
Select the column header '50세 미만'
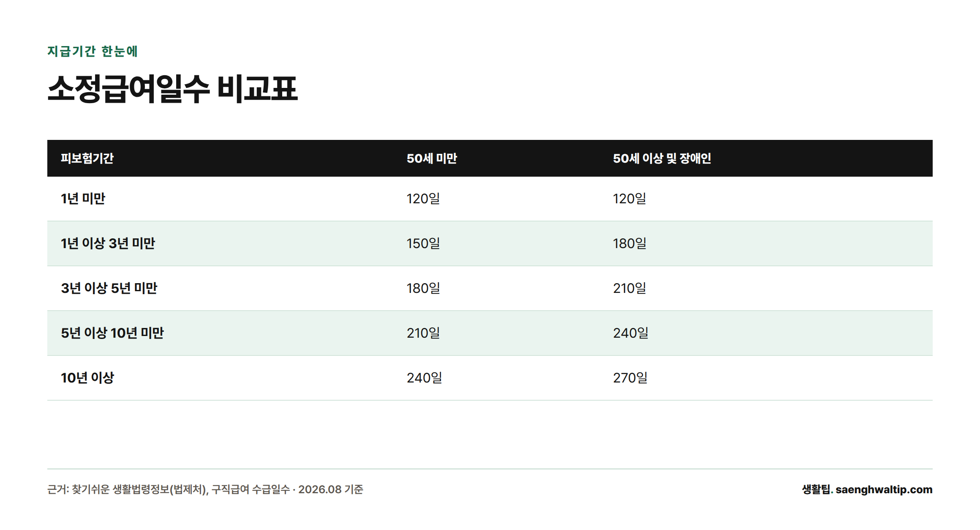coord(432,158)
